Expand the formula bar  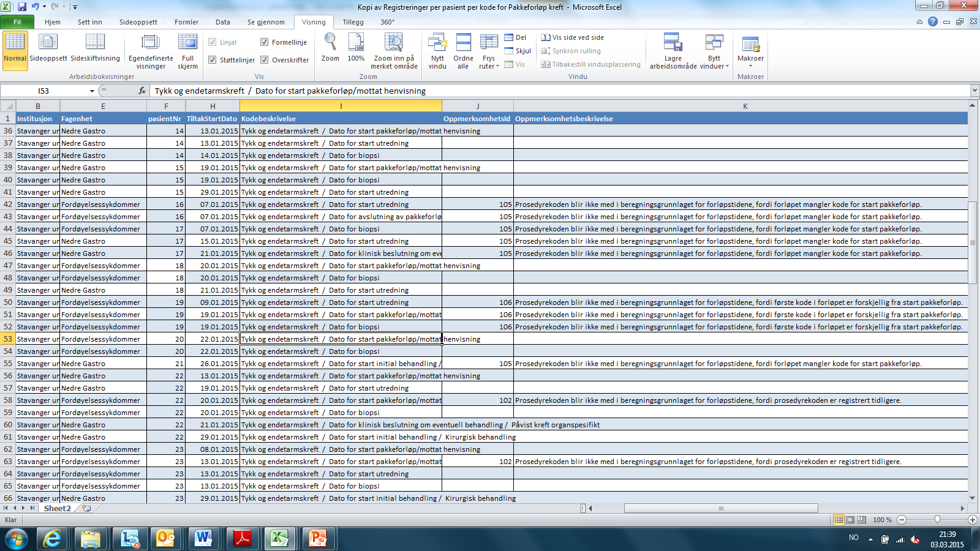click(x=974, y=91)
